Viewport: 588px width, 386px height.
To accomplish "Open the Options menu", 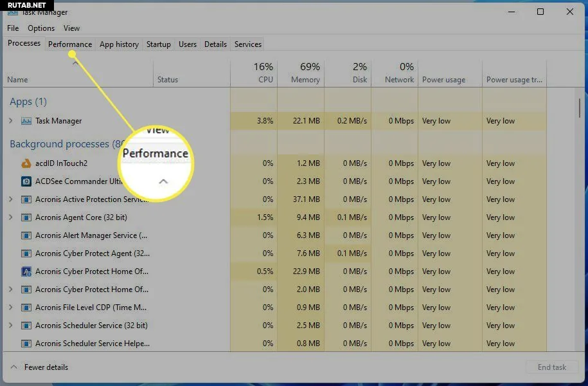I will pyautogui.click(x=41, y=28).
